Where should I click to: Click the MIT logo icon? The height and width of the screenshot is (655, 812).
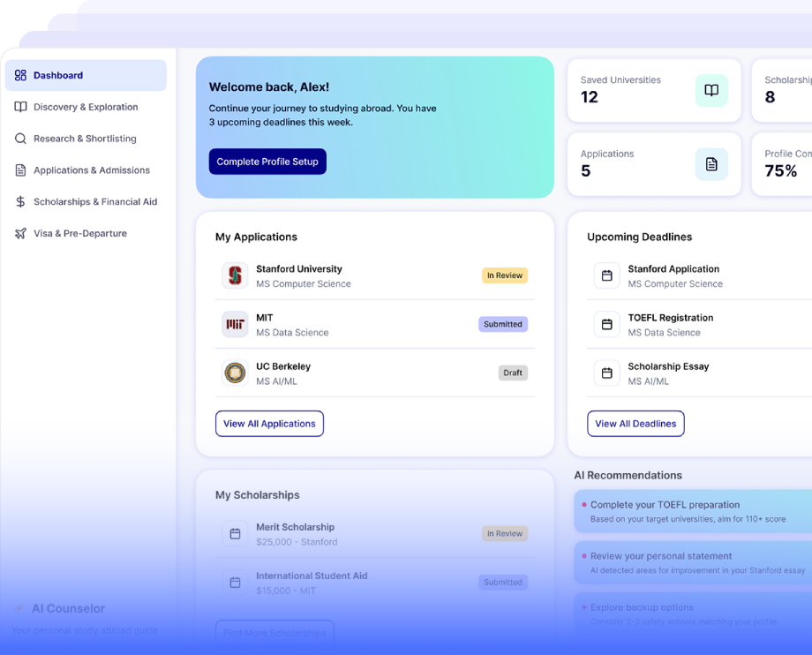coord(235,324)
